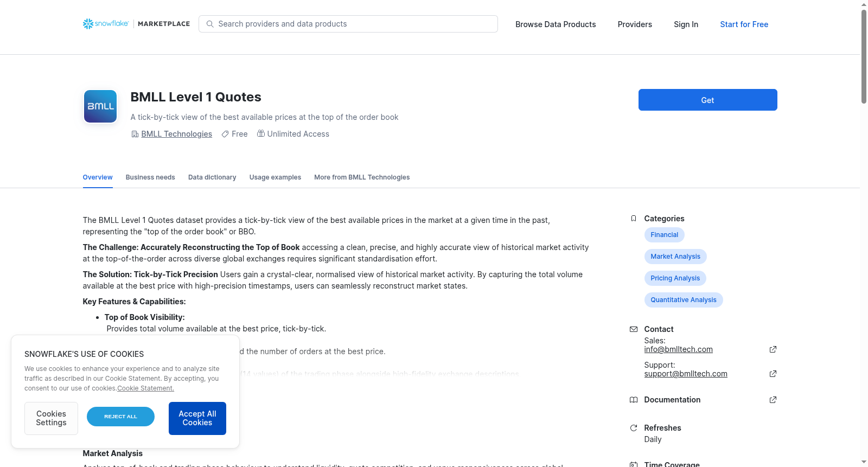The image size is (868, 467).
Task: Focus the search providers and data products field
Action: (x=348, y=24)
